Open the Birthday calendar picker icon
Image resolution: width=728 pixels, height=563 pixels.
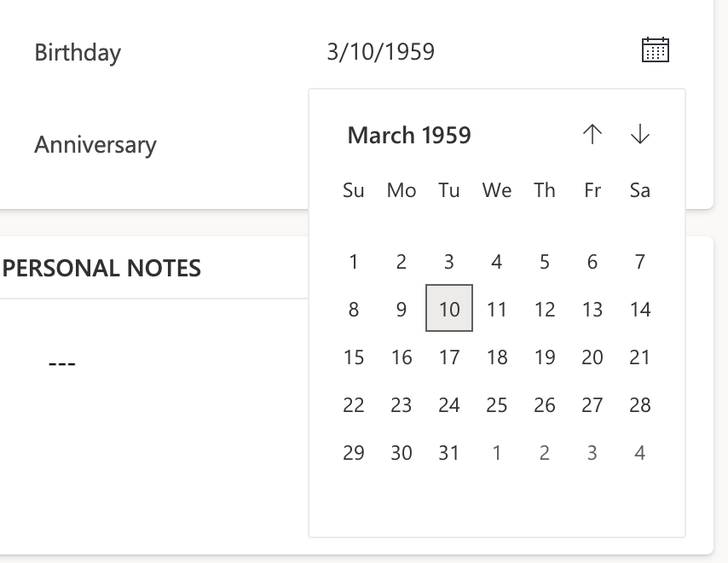coord(655,50)
